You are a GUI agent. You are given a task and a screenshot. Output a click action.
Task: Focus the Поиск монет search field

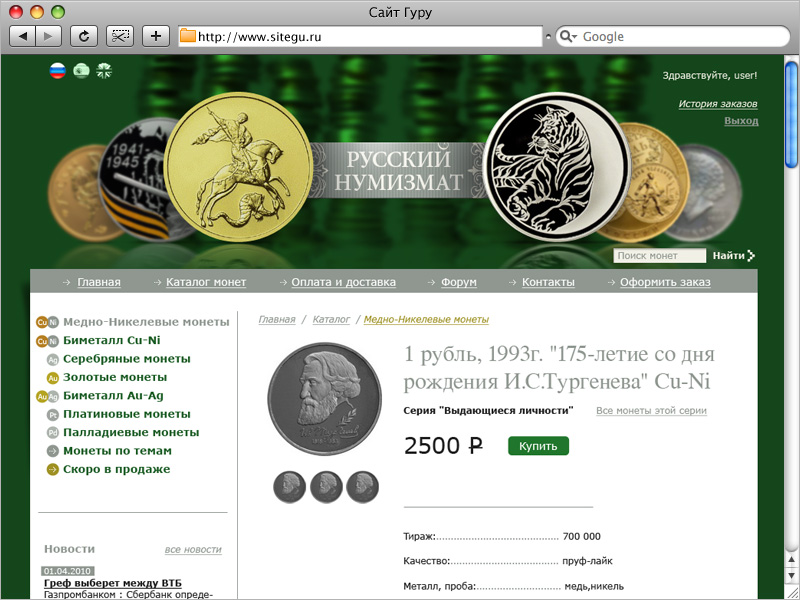click(659, 256)
